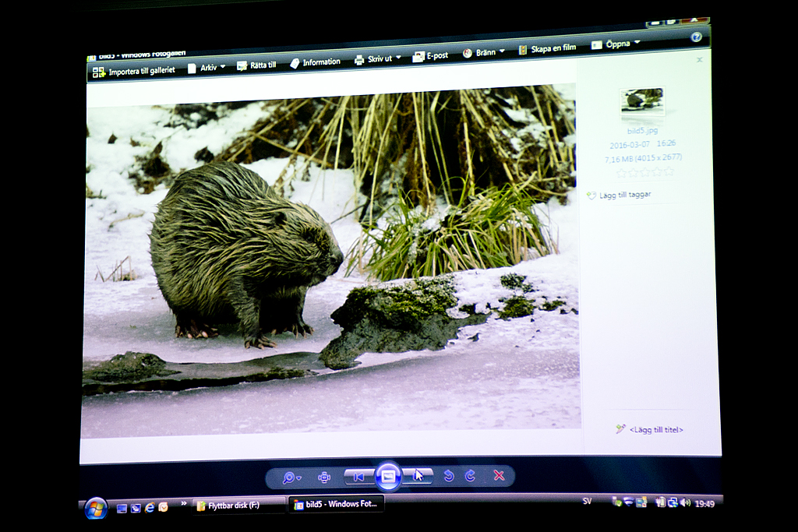
Task: Select the bild5.jpg thumbnail in info pane
Action: pos(642,100)
